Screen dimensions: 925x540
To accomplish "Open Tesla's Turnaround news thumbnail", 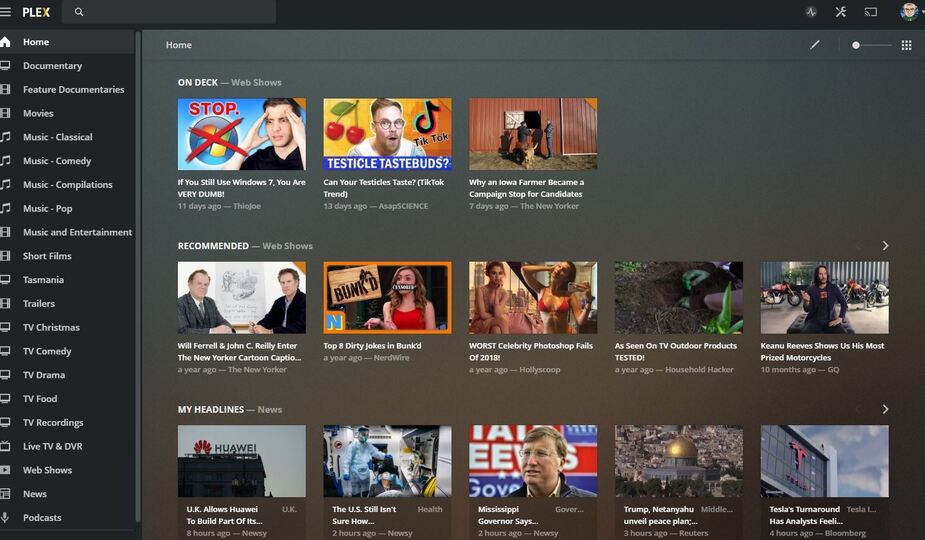I will click(825, 461).
